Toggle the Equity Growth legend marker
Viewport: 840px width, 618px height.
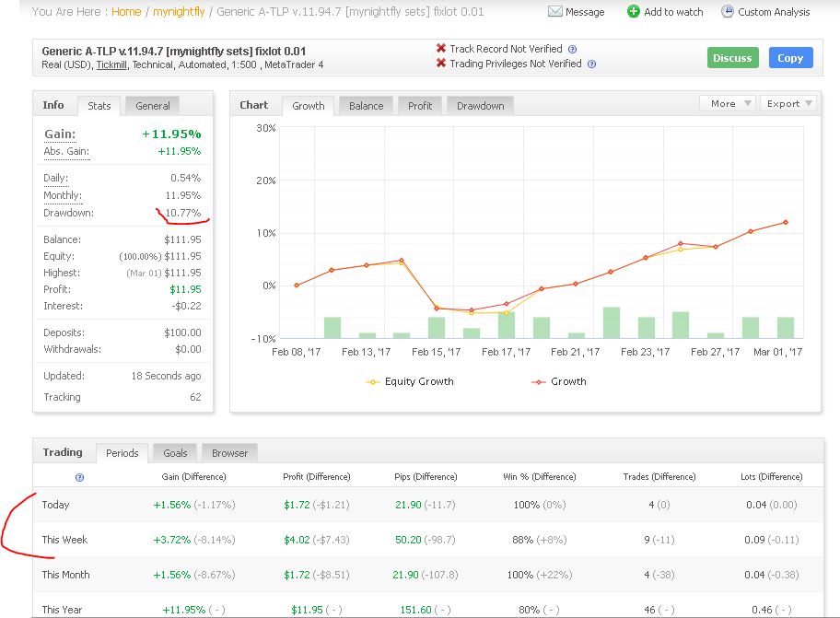(372, 382)
